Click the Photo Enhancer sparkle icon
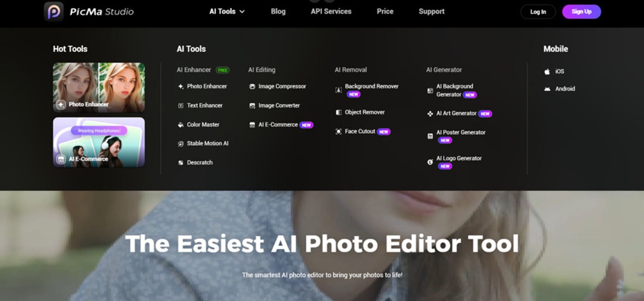Screen dimensions: 644x301 pos(181,87)
